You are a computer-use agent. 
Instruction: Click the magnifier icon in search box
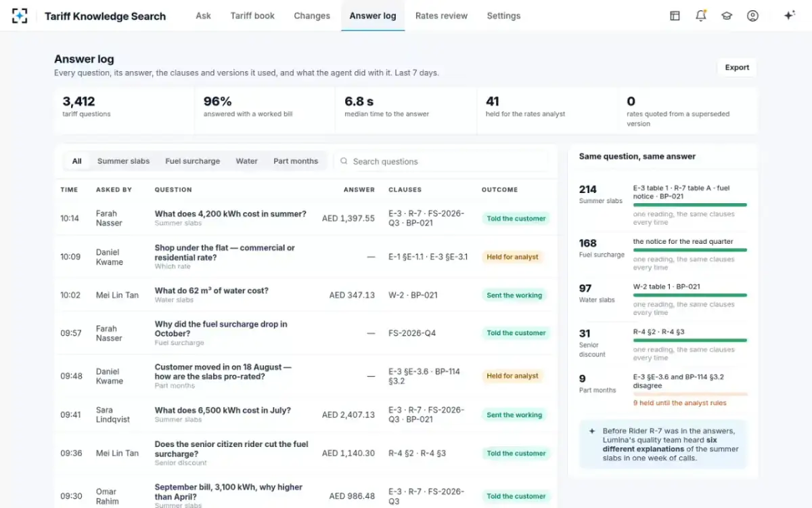point(344,161)
